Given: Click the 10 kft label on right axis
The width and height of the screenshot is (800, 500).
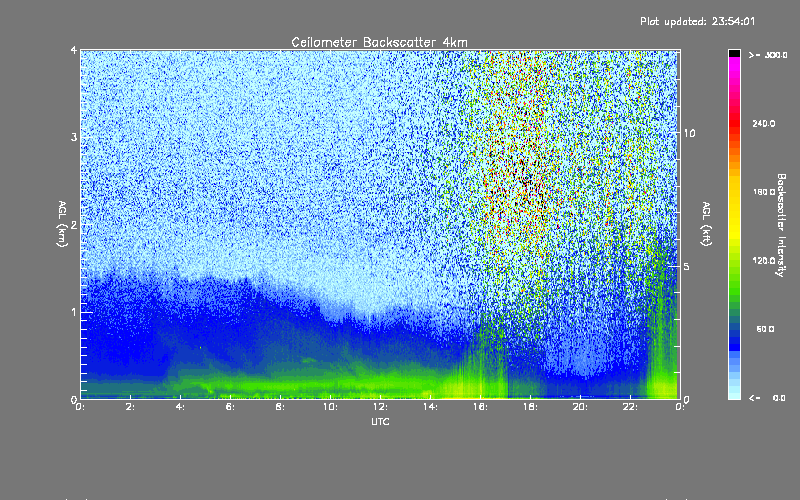Looking at the screenshot, I should 689,133.
